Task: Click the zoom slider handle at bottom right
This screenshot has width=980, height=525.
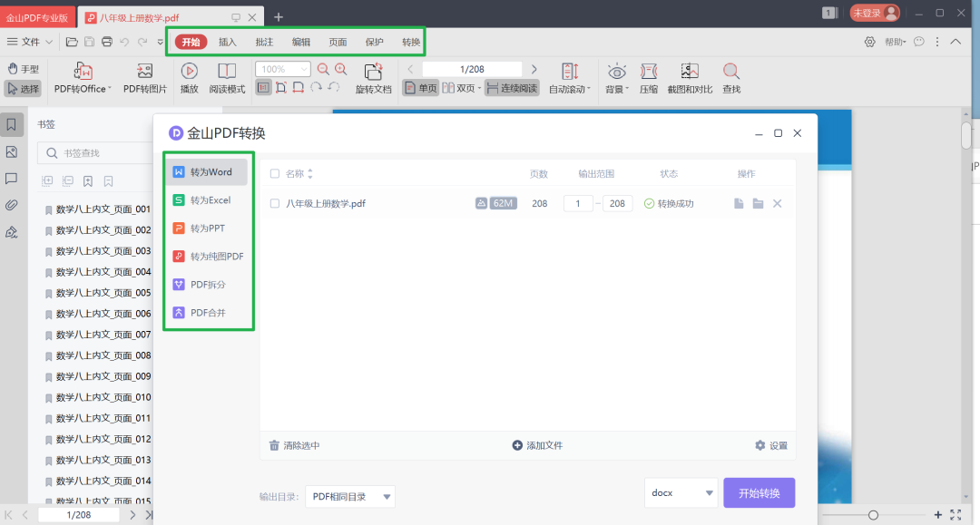Action: tap(873, 515)
